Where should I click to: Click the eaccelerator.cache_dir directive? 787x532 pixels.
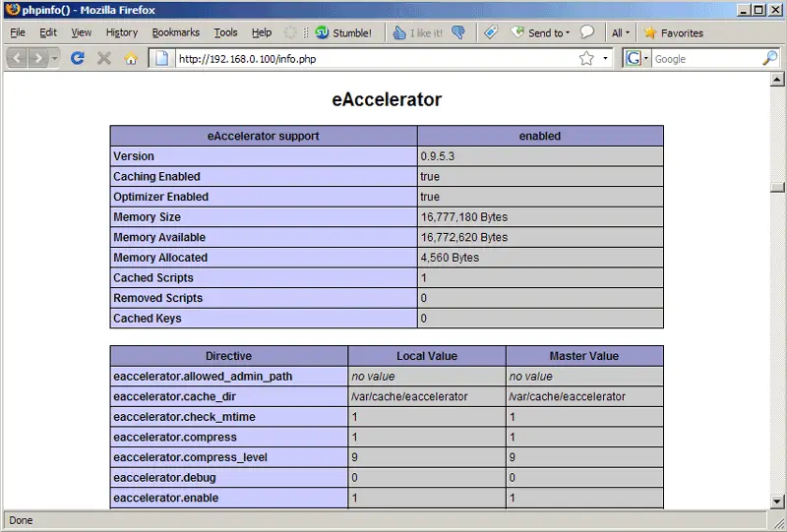(x=175, y=396)
